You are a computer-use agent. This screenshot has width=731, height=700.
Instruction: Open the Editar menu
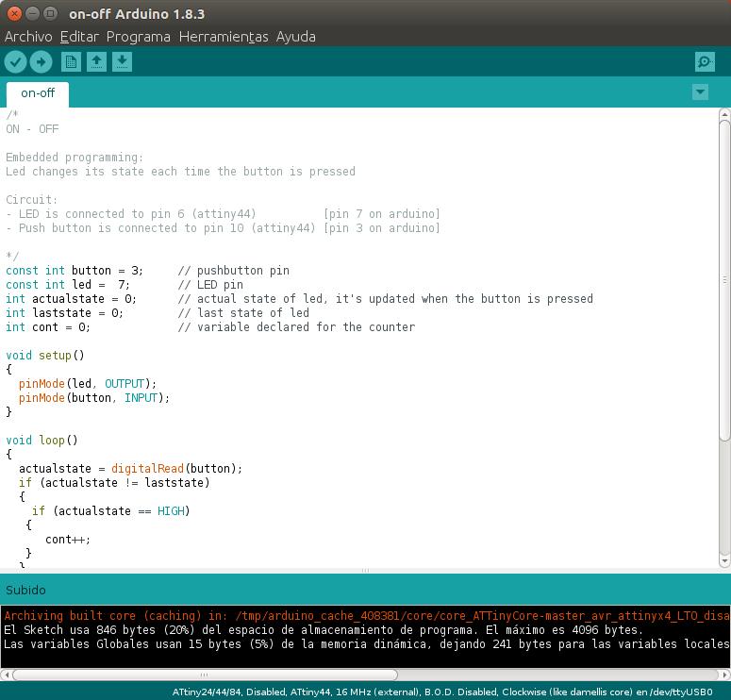pos(79,37)
